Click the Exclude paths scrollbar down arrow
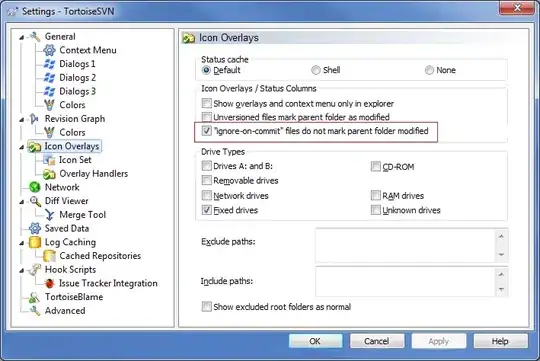Screen dimensions: 540x361 pos(501,255)
